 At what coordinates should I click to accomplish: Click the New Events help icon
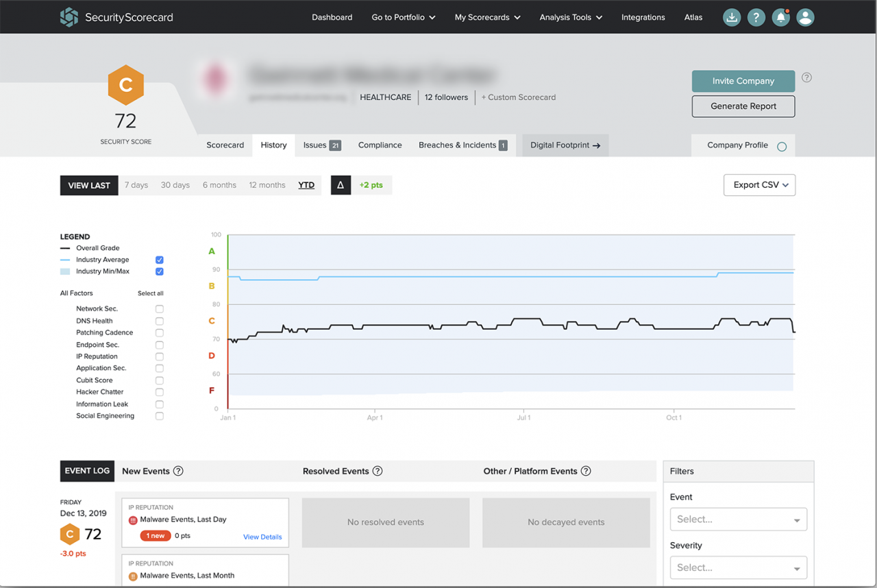178,471
